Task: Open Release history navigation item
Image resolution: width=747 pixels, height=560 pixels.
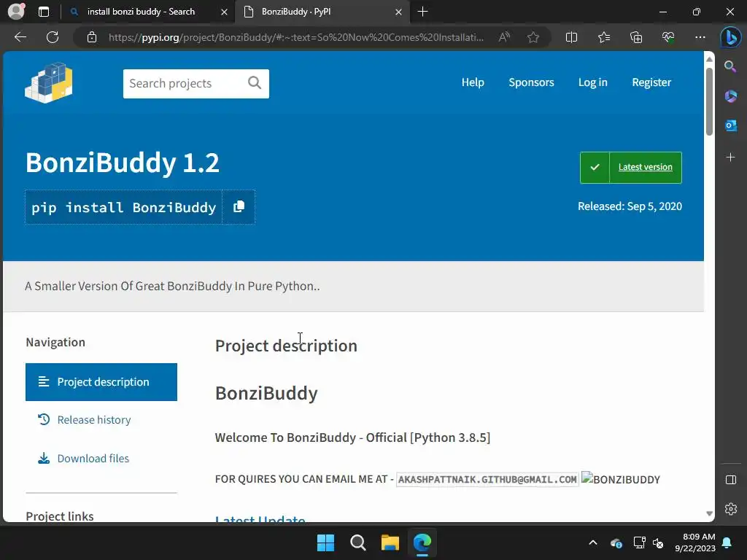Action: [x=94, y=419]
